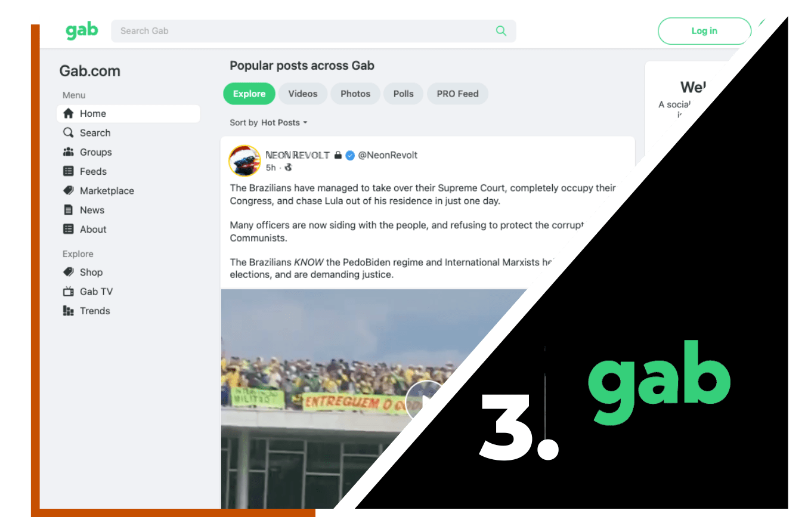Image resolution: width=808 pixels, height=532 pixels.
Task: Switch to the Videos tab
Action: coord(303,94)
